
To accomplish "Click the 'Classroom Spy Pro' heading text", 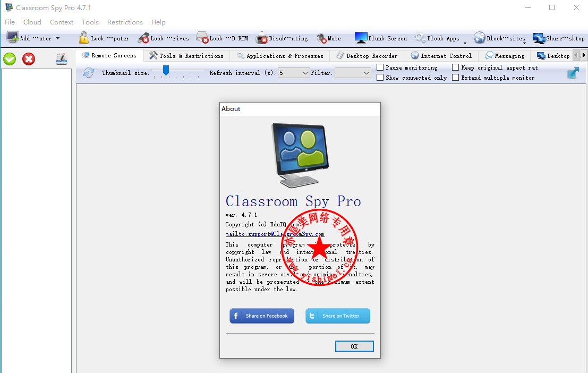I will click(x=293, y=201).
